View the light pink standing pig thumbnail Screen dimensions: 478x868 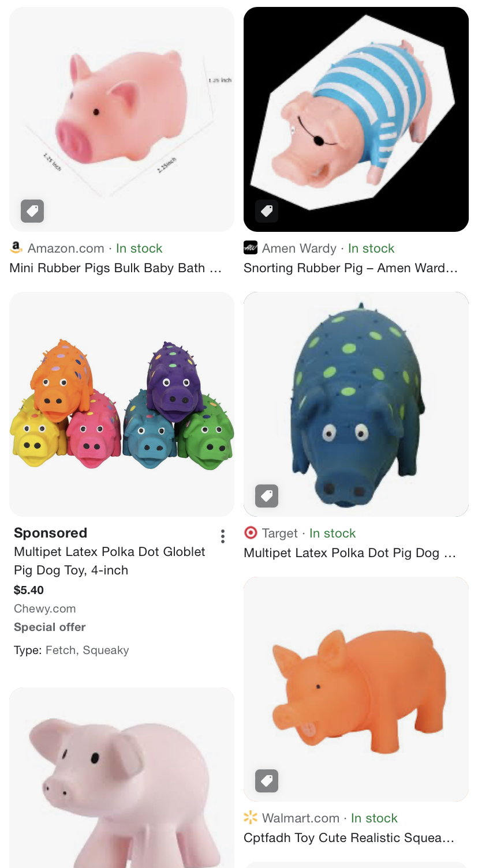(122, 779)
